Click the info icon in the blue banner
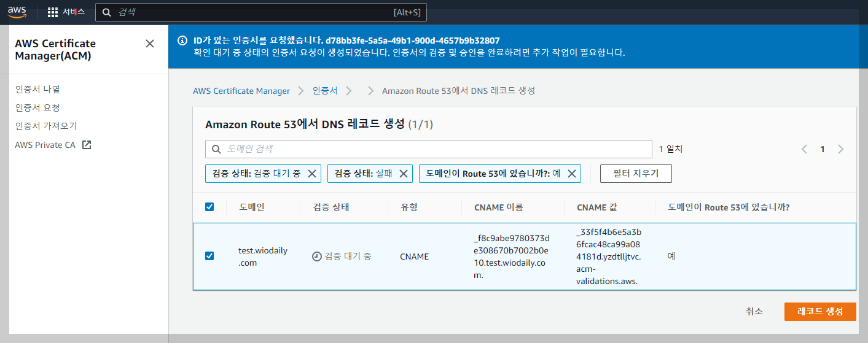This screenshot has height=343, width=868. [x=182, y=41]
